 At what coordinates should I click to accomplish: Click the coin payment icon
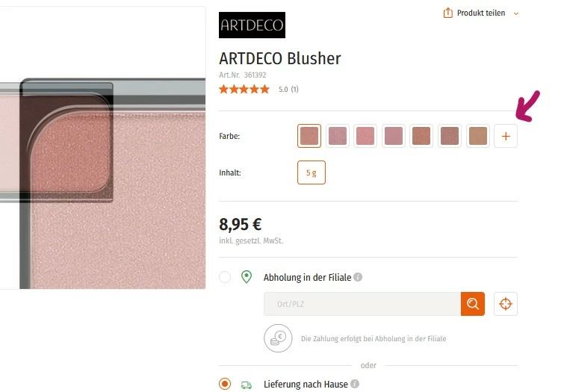tap(278, 338)
